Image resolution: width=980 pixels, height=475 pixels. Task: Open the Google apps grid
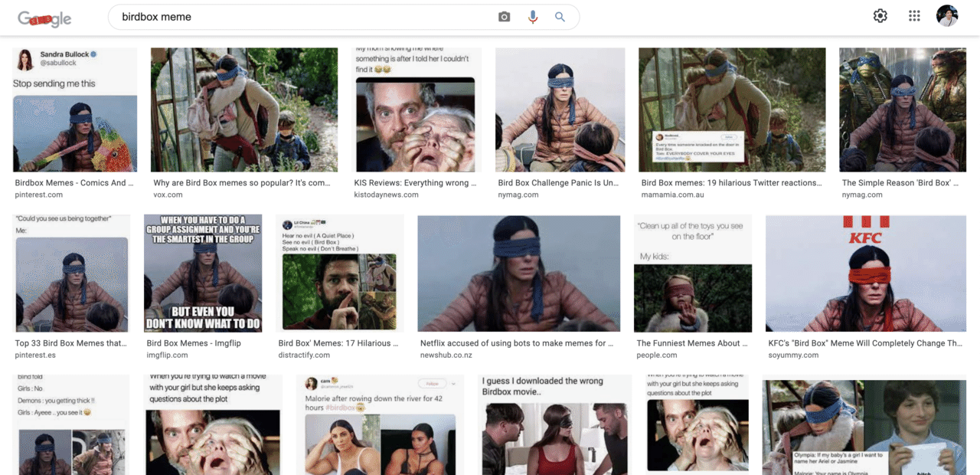tap(914, 16)
